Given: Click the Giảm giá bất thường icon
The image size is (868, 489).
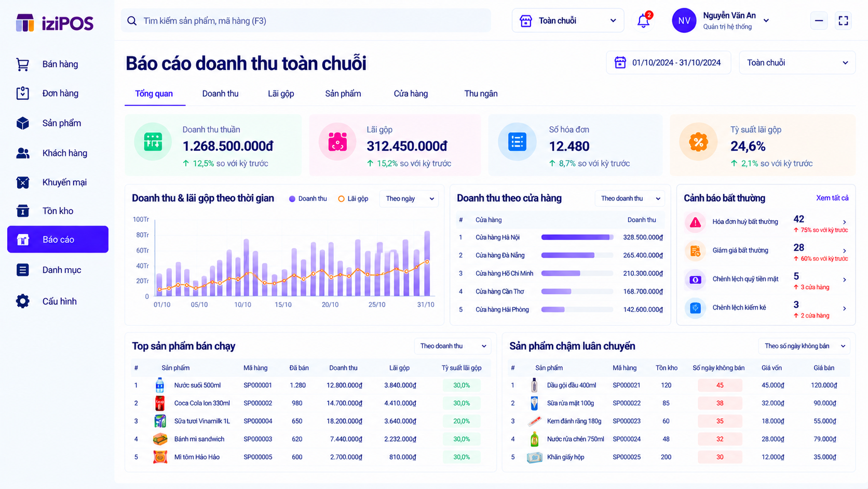Looking at the screenshot, I should point(695,251).
